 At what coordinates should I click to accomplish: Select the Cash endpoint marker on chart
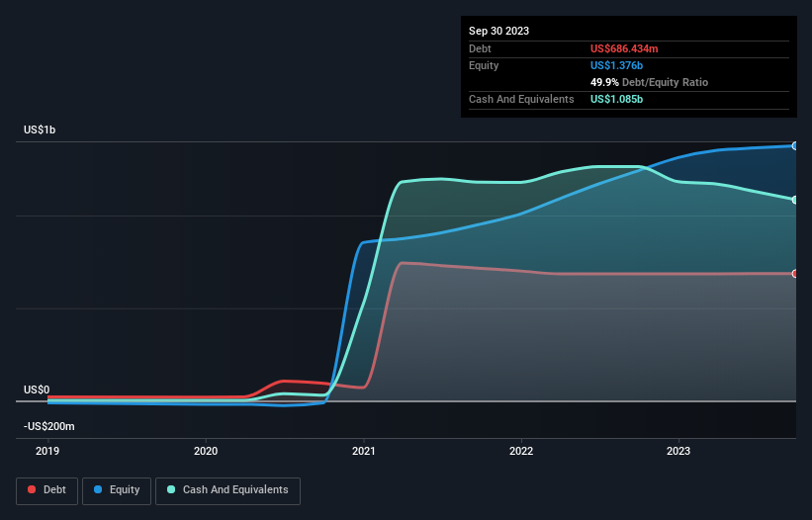coord(794,200)
